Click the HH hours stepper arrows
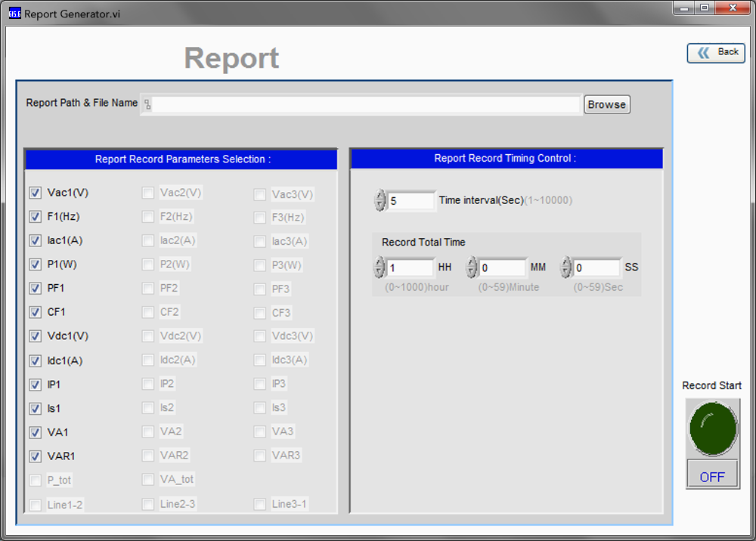The height and width of the screenshot is (541, 756). click(x=380, y=267)
